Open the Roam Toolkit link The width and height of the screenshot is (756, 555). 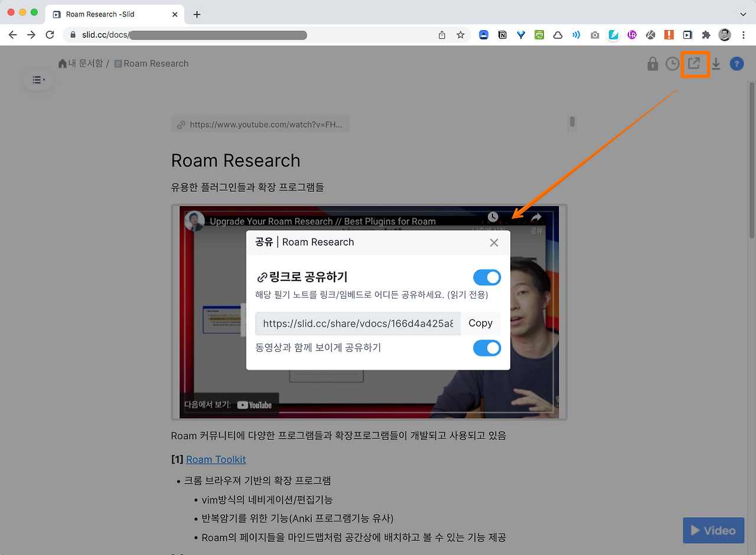[216, 459]
